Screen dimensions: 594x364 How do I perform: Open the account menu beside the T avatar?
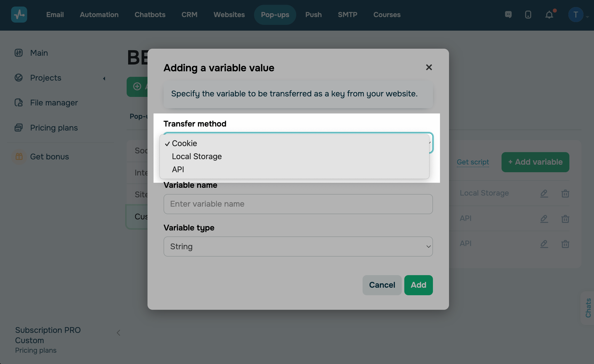[x=588, y=17]
